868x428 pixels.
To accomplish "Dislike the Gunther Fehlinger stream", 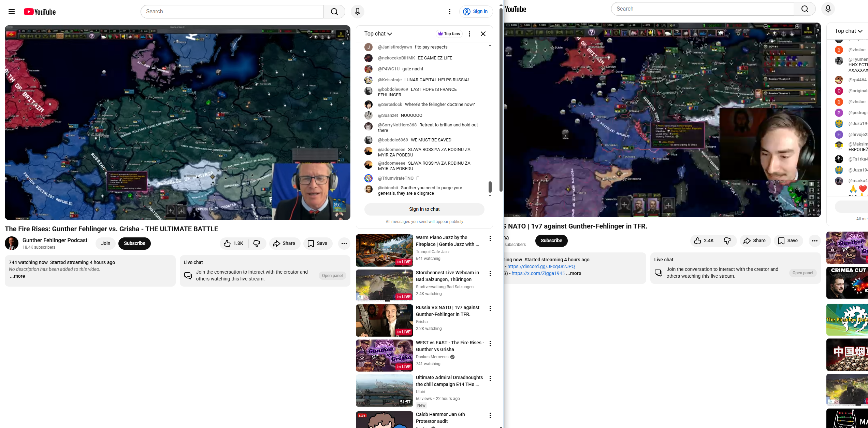I will click(x=257, y=243).
